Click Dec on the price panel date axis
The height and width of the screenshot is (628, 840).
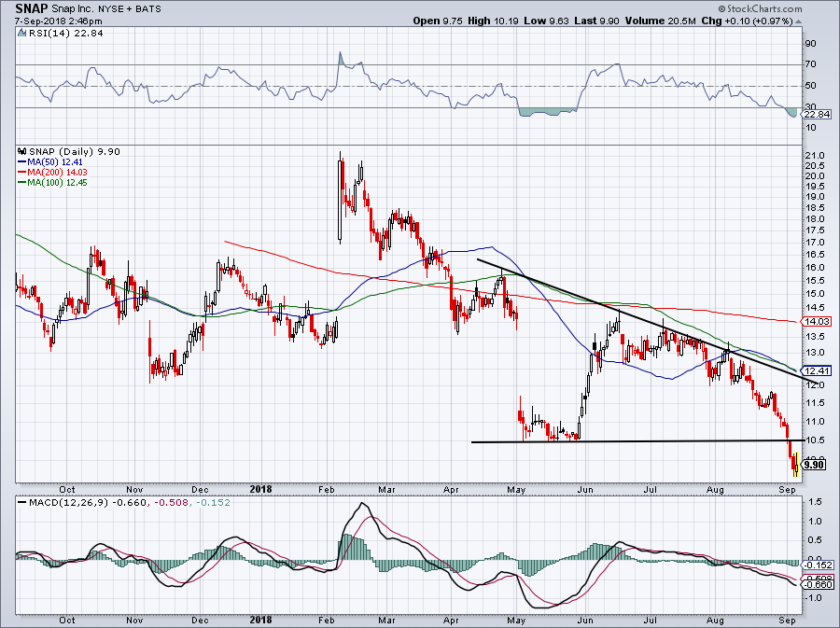[200, 489]
